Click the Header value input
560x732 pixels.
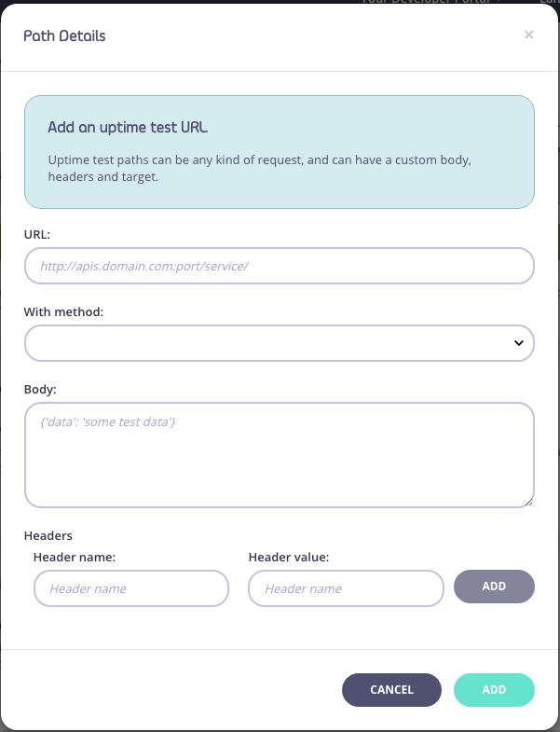(x=346, y=588)
